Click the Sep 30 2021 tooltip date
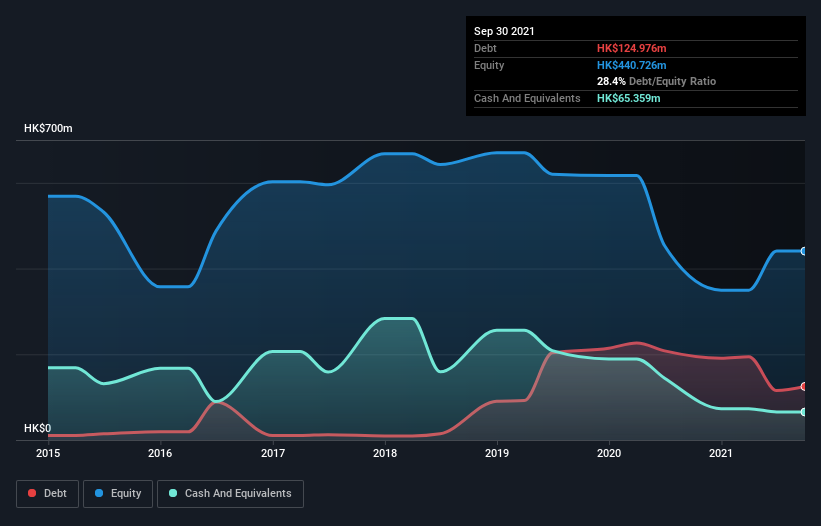The image size is (821, 526). [504, 31]
